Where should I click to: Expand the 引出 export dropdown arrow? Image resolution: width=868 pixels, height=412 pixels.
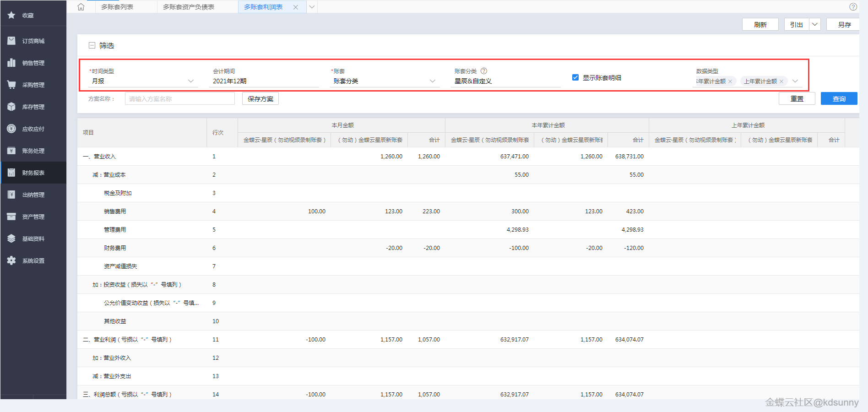pyautogui.click(x=815, y=24)
